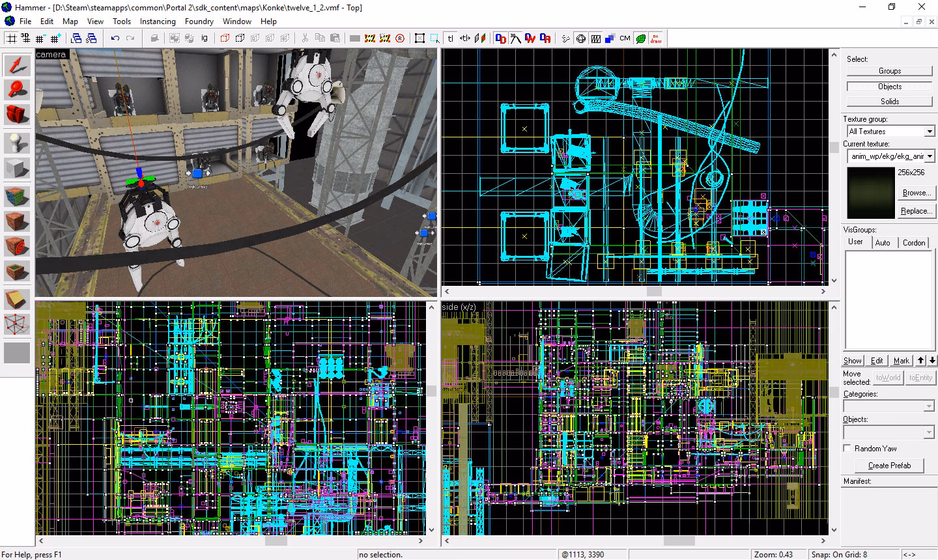
Task: Choose the Apply Overlays tool
Action: point(17,272)
